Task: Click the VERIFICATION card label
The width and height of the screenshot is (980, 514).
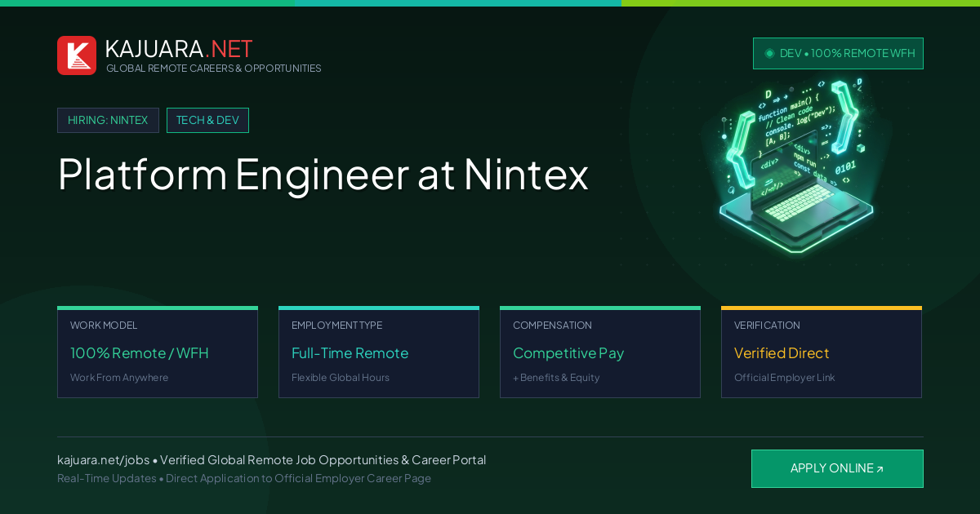Action: pos(767,326)
